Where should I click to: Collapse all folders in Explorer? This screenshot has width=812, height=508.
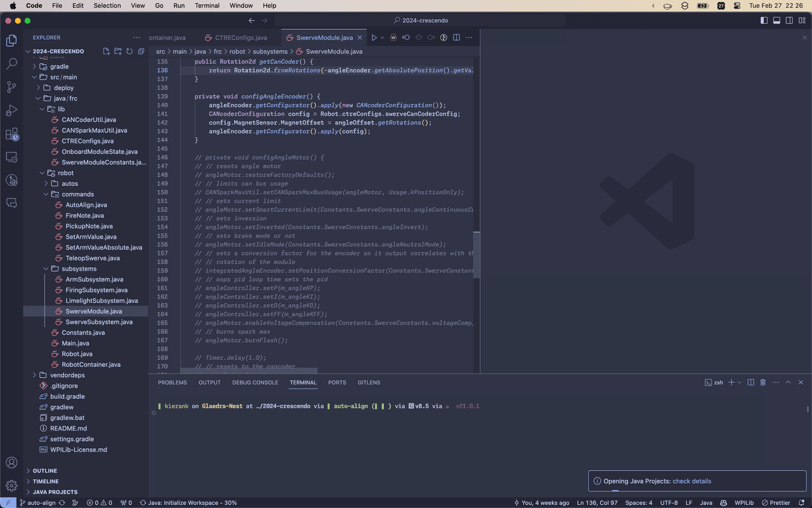tap(141, 51)
